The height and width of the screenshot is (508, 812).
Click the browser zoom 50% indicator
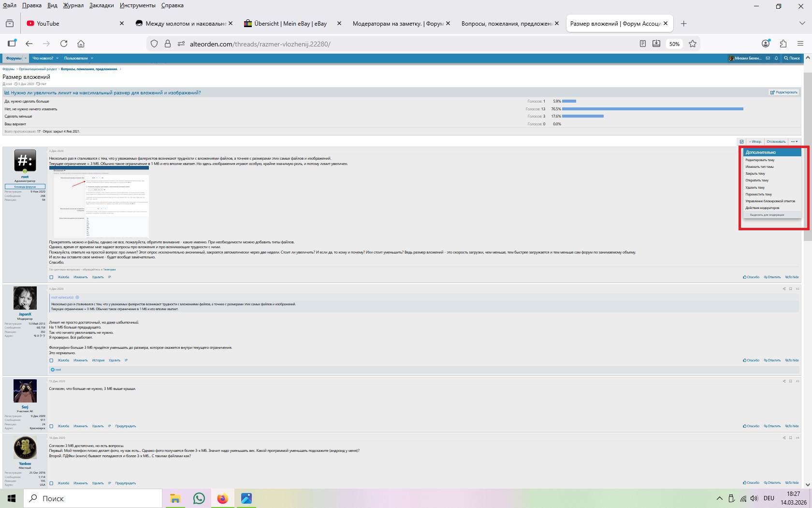[x=674, y=44]
